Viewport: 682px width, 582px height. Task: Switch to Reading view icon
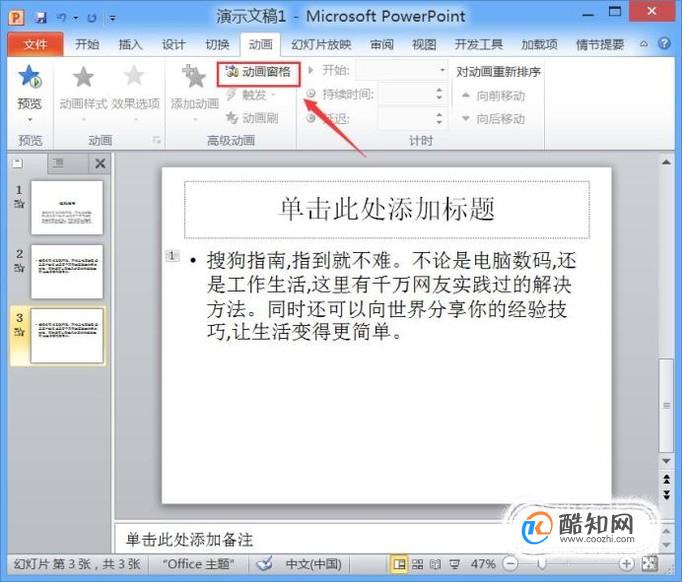(435, 564)
